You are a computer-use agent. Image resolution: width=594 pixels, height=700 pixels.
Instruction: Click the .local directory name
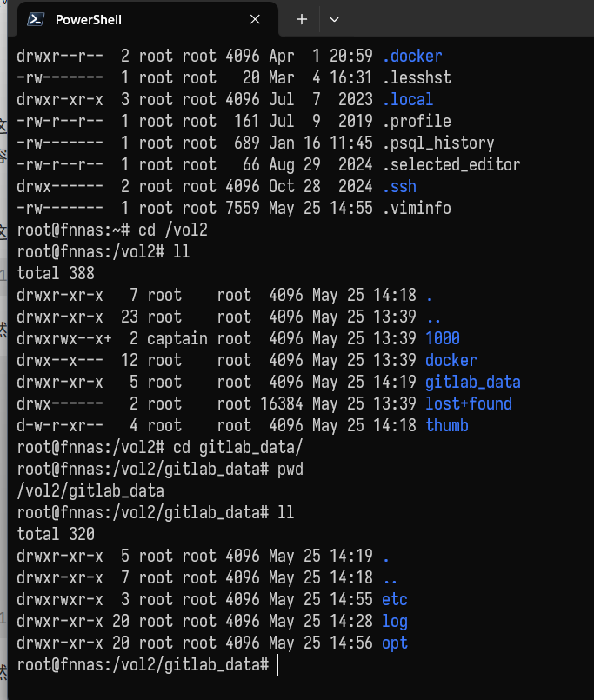407,99
